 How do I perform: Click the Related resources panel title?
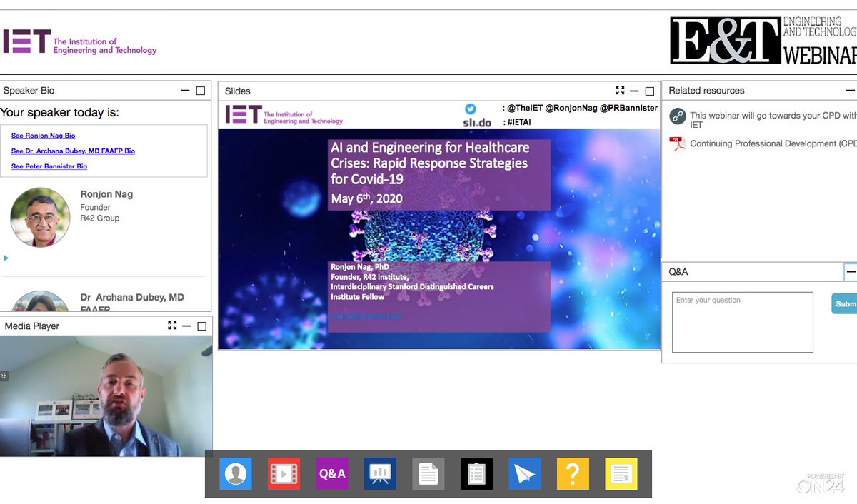click(706, 91)
